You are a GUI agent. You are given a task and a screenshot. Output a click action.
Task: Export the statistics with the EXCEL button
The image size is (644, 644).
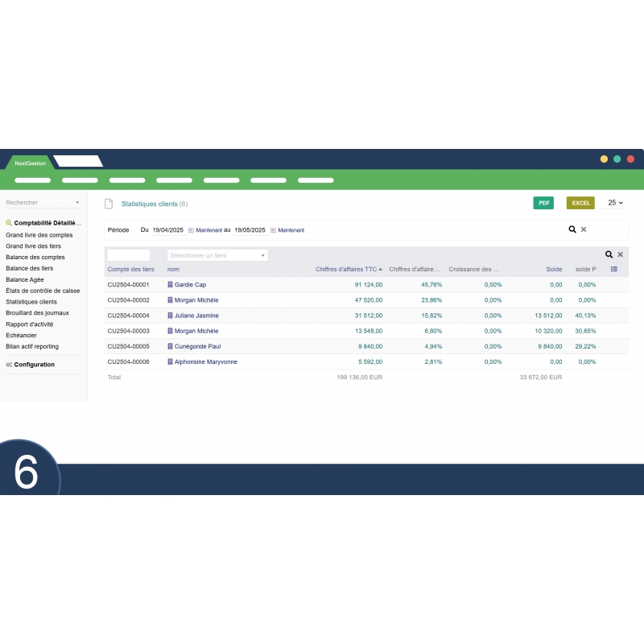pyautogui.click(x=580, y=203)
